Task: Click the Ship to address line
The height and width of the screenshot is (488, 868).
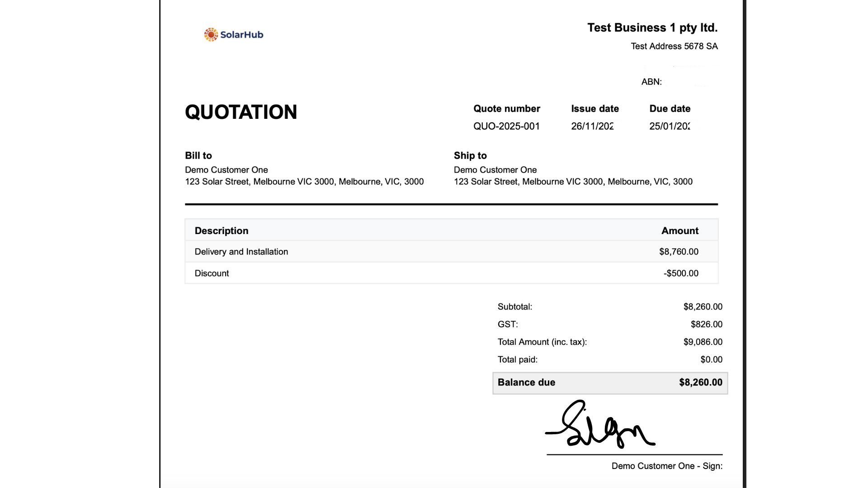Action: tap(573, 182)
